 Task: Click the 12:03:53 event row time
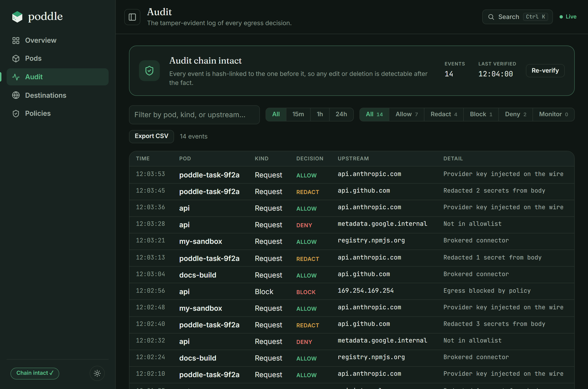coord(150,174)
